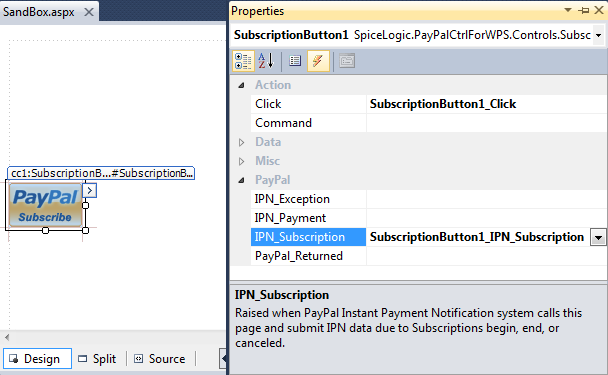608x375 pixels.
Task: Switch to Design view
Action: tap(37, 359)
